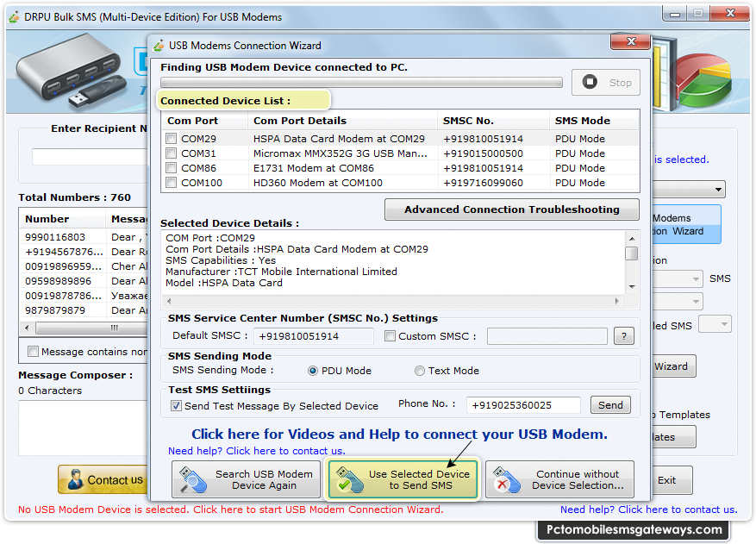Click Enter Recipient Number input field
756x544 pixels.
coord(91,157)
